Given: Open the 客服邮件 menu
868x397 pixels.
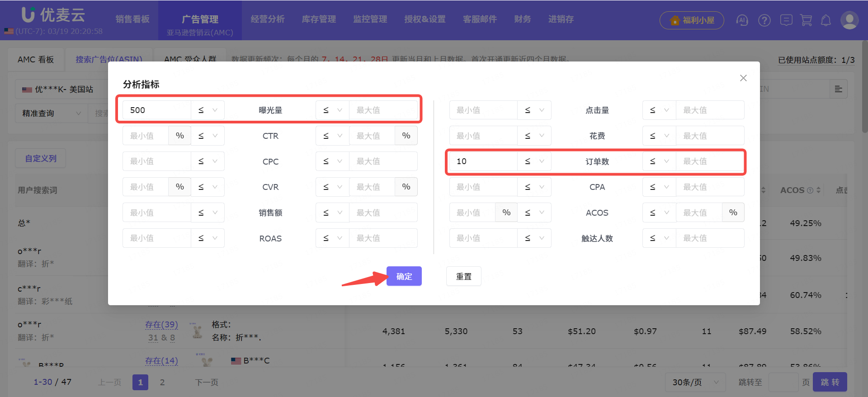Looking at the screenshot, I should pos(480,19).
